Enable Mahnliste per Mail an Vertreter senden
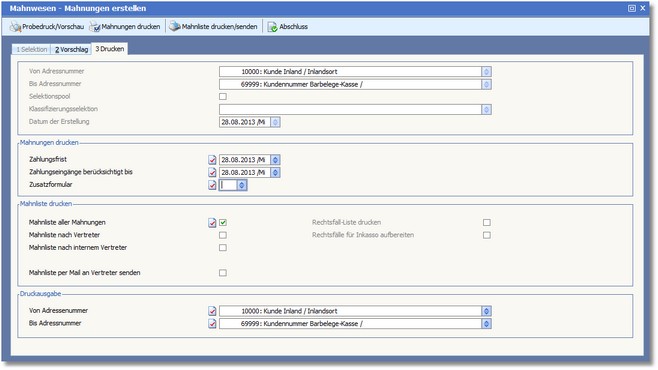The image size is (658, 370). pyautogui.click(x=223, y=273)
